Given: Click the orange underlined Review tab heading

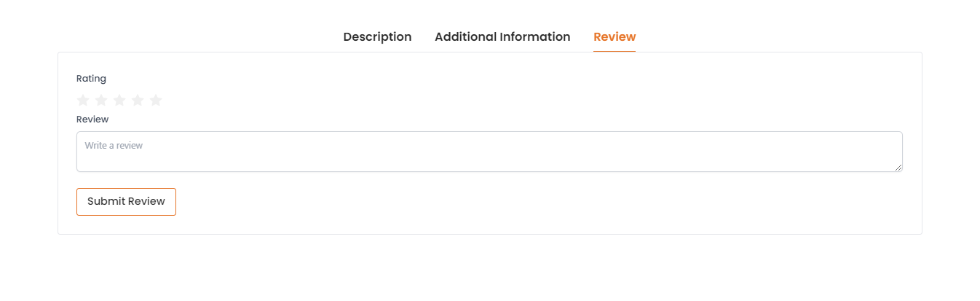Looking at the screenshot, I should point(615,36).
